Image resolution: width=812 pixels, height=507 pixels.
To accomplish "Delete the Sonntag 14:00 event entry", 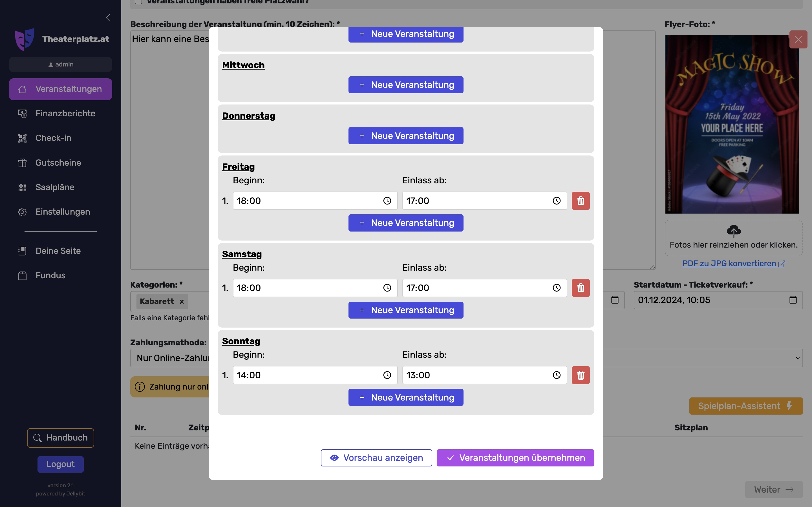I will pyautogui.click(x=581, y=375).
